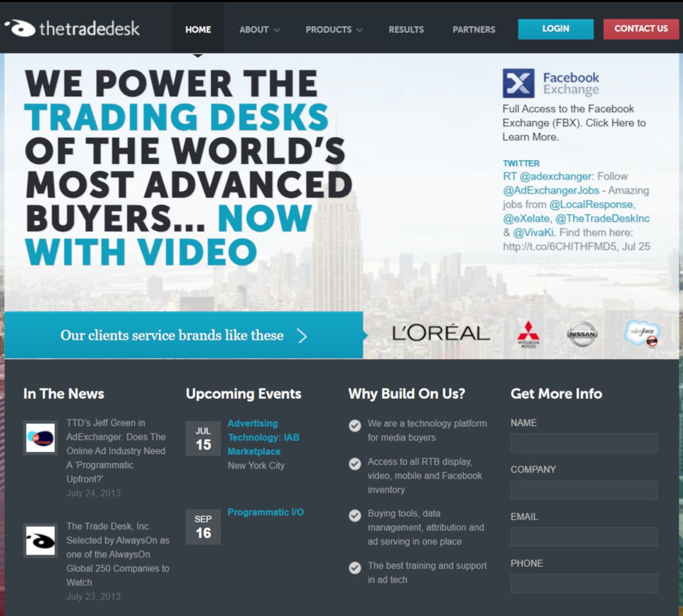Open the Programmatic I/O event link
The image size is (683, 616).
click(x=266, y=512)
